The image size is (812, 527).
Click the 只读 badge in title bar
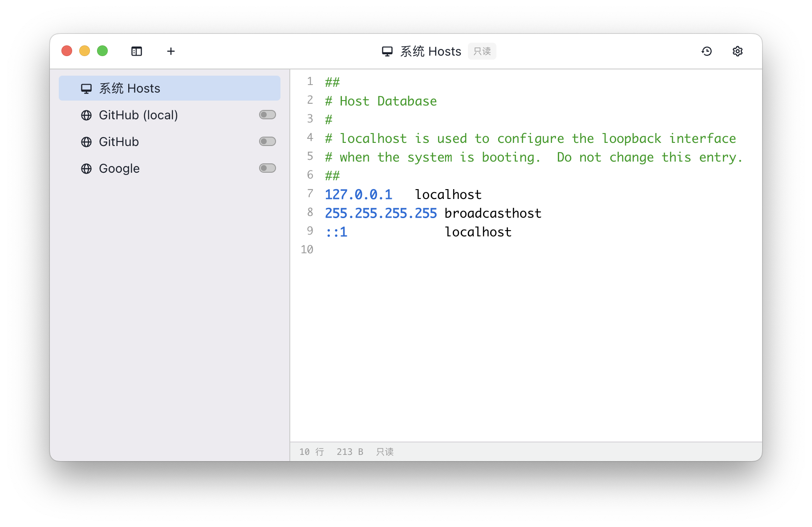coord(482,51)
